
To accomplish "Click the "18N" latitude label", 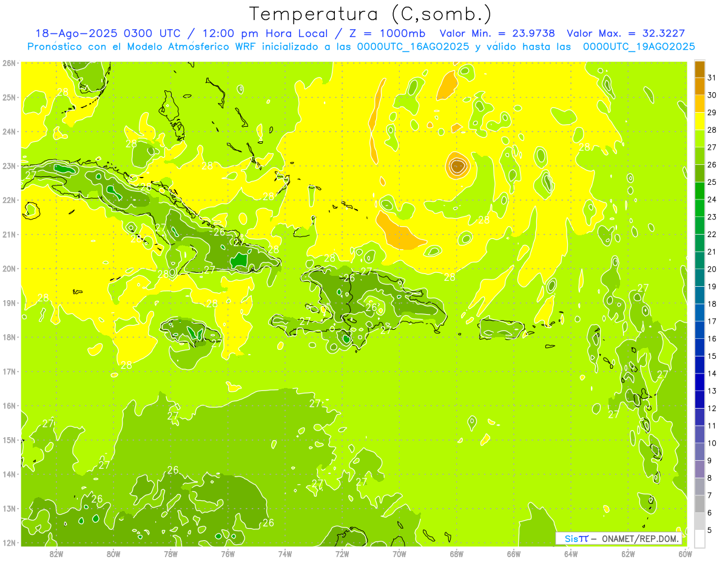I will pyautogui.click(x=9, y=337).
